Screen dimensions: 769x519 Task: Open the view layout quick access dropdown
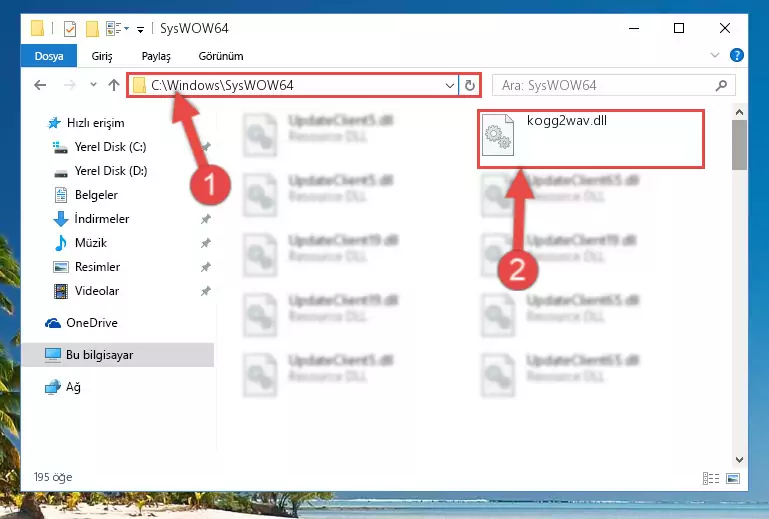pyautogui.click(x=118, y=28)
